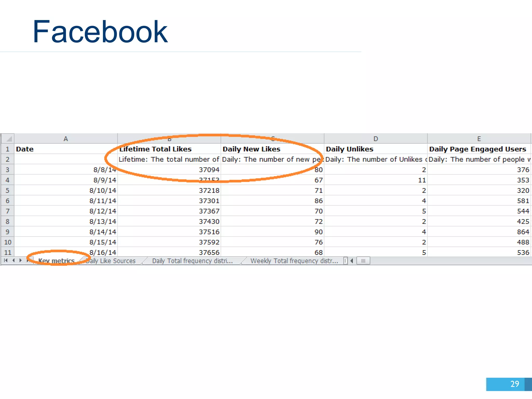Viewport: 532px width, 399px height.
Task: Click the tab split handle
Action: (345, 261)
